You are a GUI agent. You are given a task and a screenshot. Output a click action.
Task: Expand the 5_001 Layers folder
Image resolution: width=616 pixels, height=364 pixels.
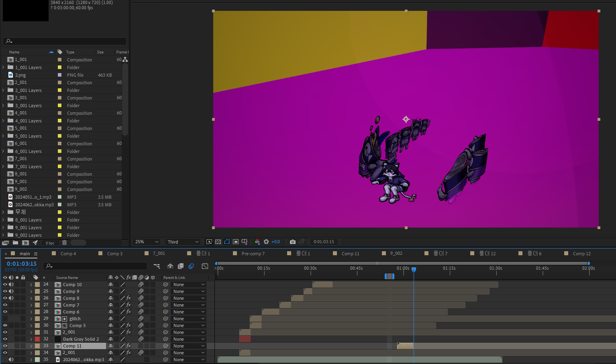tap(4, 136)
